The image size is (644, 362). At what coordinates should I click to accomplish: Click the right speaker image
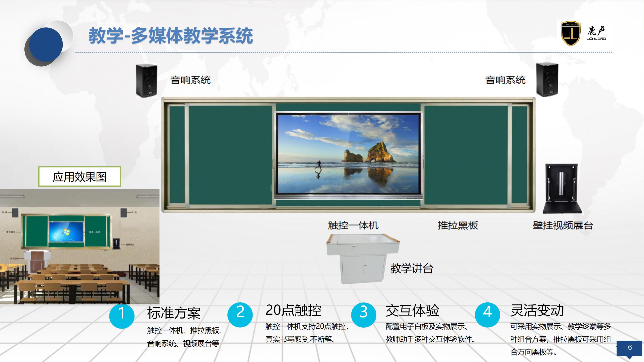coord(547,79)
